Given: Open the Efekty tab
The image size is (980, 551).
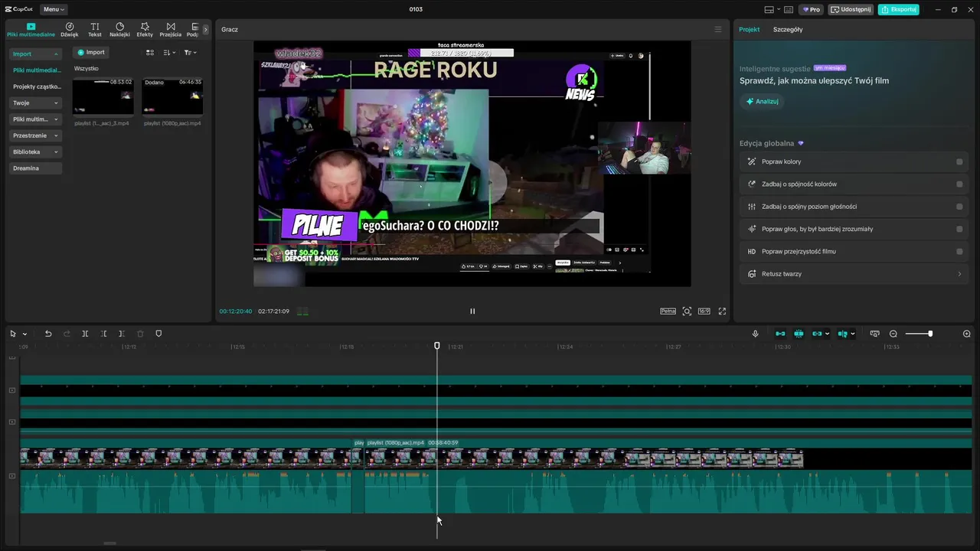Looking at the screenshot, I should 145,30.
